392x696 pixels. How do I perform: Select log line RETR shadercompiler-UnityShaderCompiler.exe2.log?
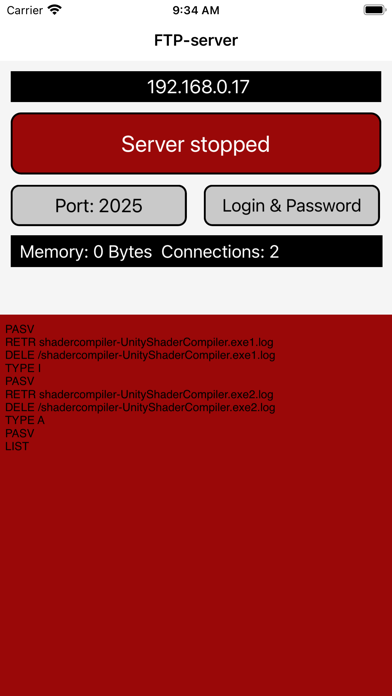tap(139, 394)
